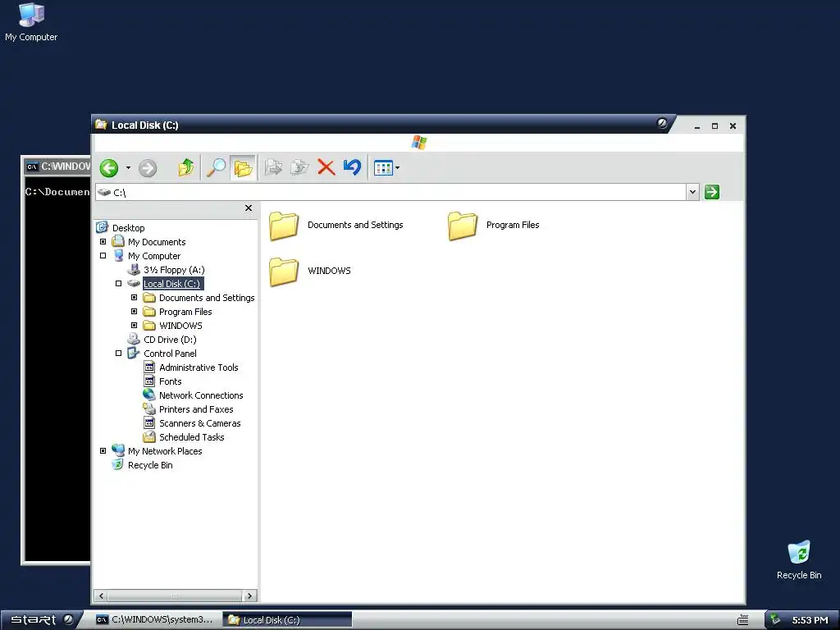Click the command prompt window title bar
The image size is (840, 630).
tap(58, 166)
